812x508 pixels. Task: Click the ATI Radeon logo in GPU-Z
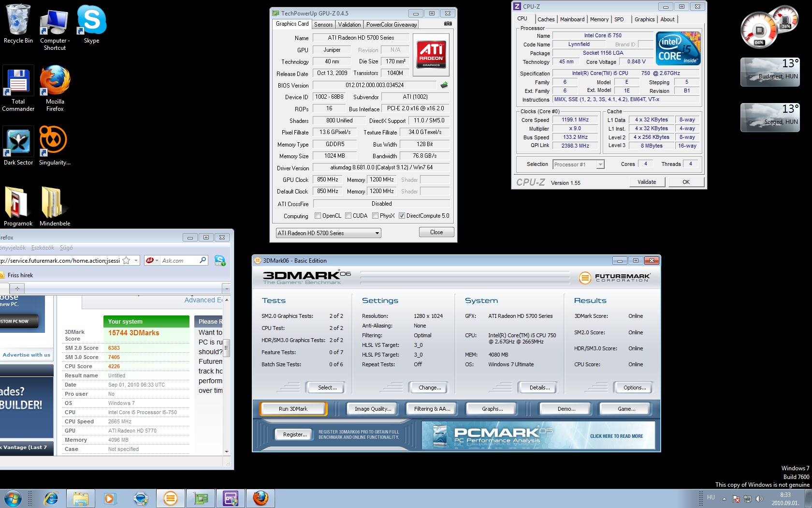431,55
